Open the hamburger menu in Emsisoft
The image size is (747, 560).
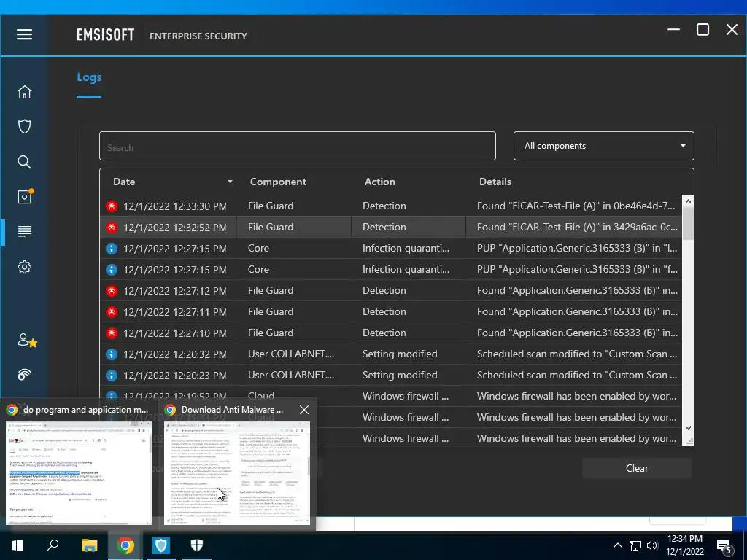[24, 34]
